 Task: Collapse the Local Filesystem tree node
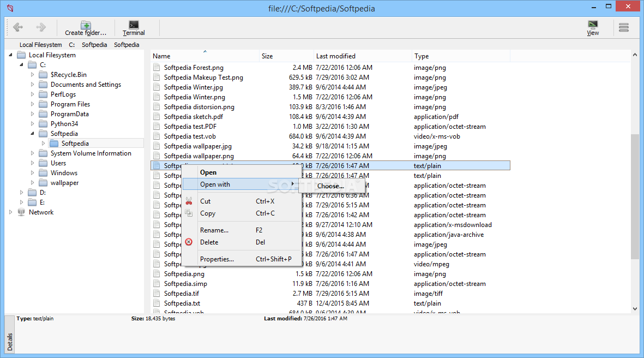pos(11,55)
